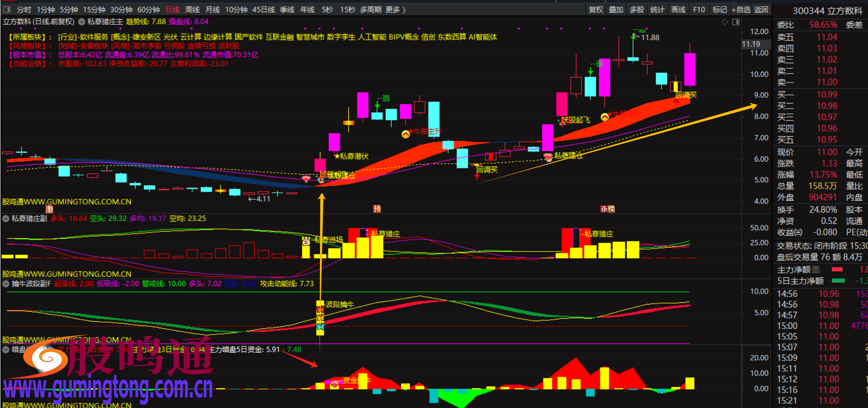Click the 激 marker icon below the chart
This screenshot has height=408, width=868.
(x=49, y=209)
